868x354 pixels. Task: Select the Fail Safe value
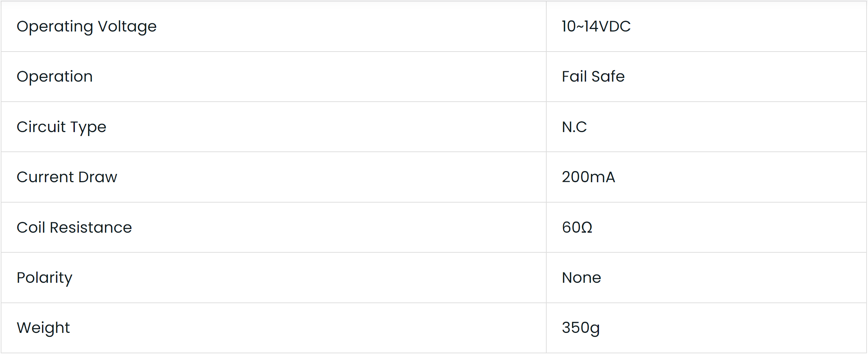pyautogui.click(x=593, y=77)
